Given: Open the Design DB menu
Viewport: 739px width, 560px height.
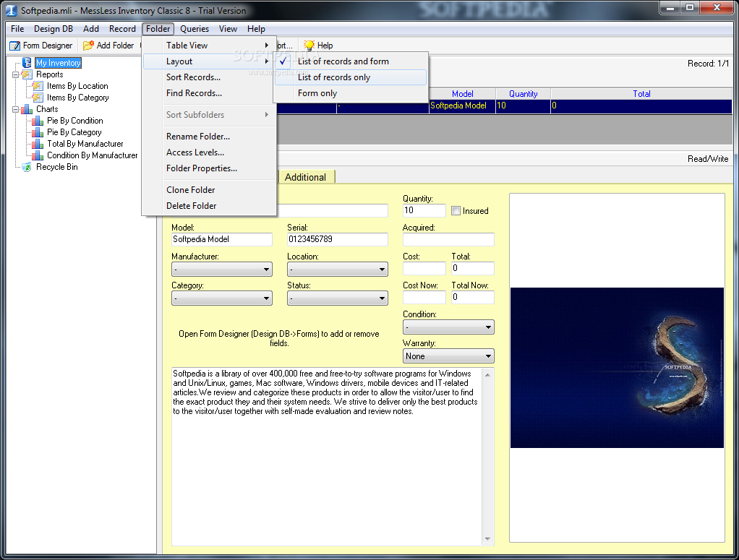Looking at the screenshot, I should pos(54,29).
